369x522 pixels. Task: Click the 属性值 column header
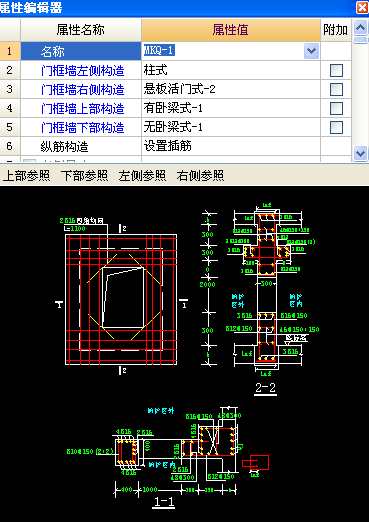tap(231, 30)
